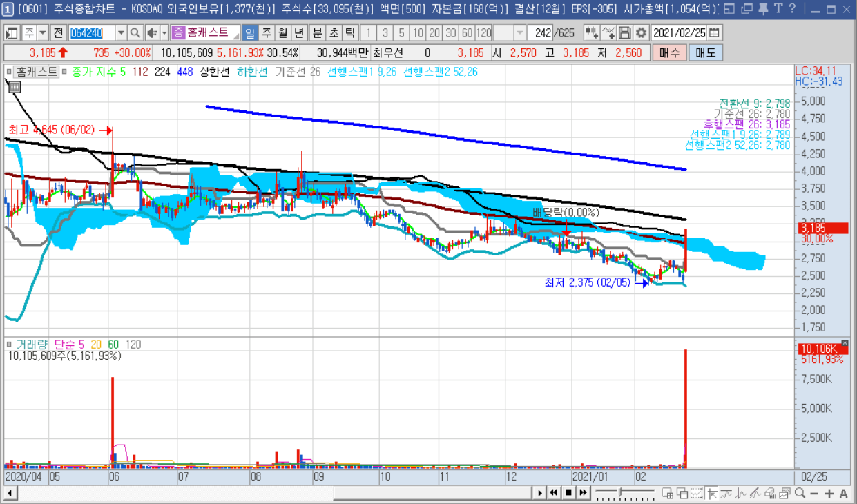
Task: Open the 주 market type dropdown
Action: [42, 33]
